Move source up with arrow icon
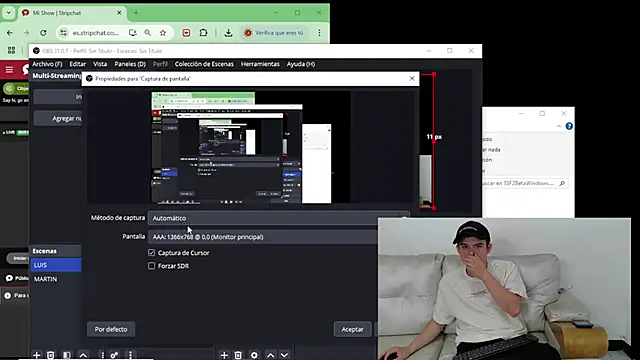Image resolution: width=640 pixels, height=360 pixels. [x=271, y=355]
